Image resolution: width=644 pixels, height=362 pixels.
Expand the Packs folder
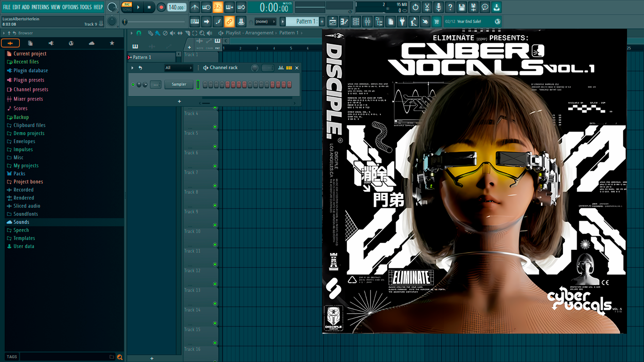[x=19, y=173]
